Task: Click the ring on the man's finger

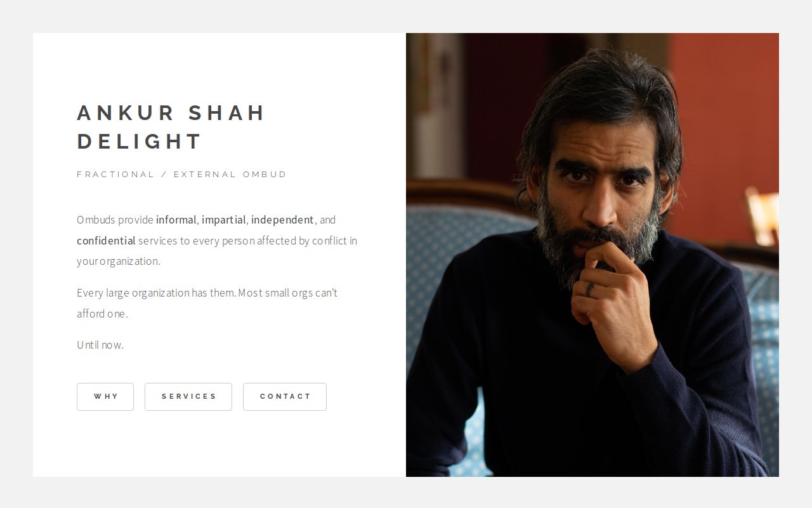Action: point(590,290)
